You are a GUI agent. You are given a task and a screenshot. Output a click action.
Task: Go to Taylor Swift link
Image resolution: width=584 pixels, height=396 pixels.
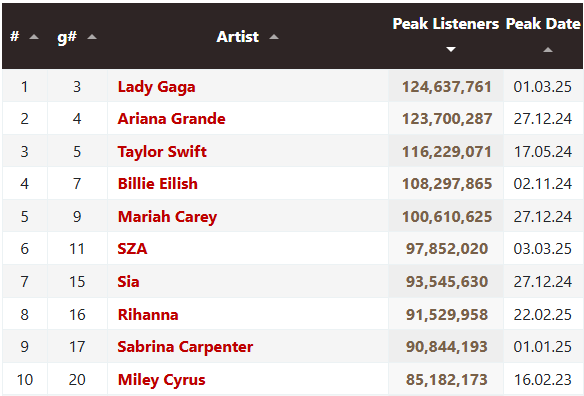pos(162,152)
